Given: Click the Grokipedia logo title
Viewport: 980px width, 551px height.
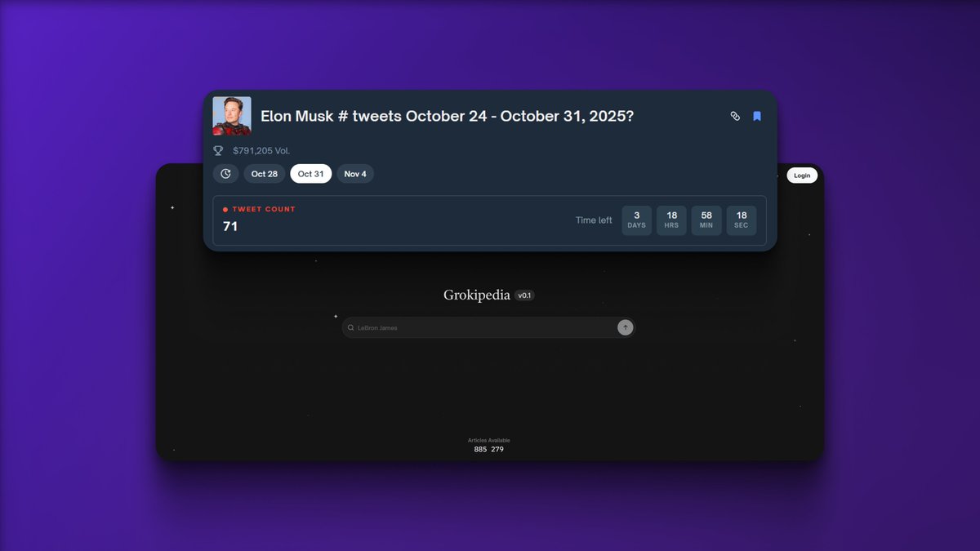Looking at the screenshot, I should [x=477, y=295].
